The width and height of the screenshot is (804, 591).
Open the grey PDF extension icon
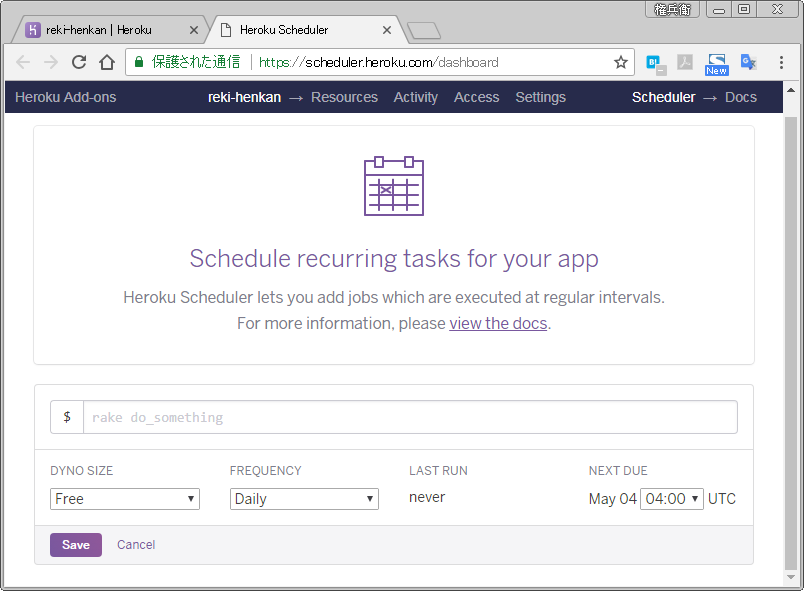pyautogui.click(x=685, y=63)
